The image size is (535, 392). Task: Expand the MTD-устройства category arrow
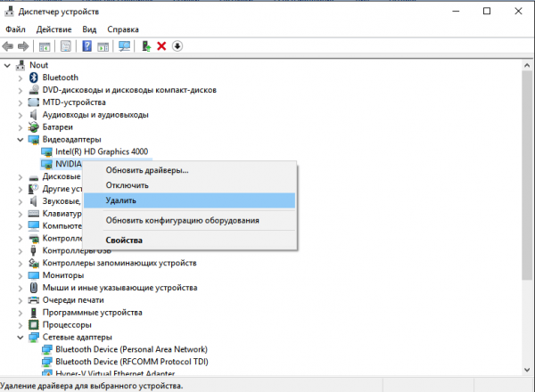21,102
